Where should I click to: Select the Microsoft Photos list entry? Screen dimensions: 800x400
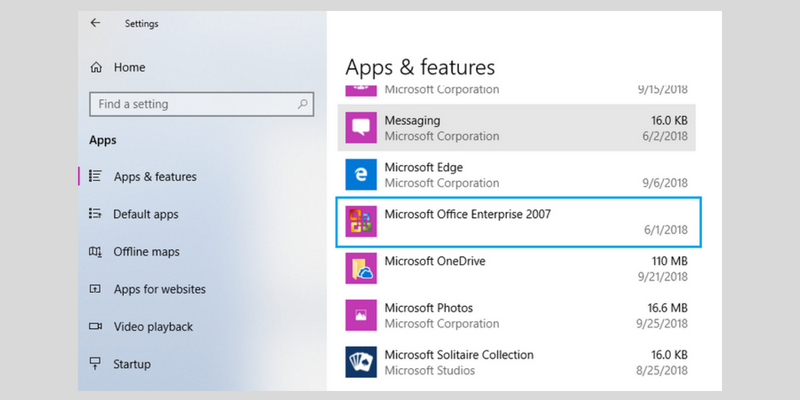516,316
